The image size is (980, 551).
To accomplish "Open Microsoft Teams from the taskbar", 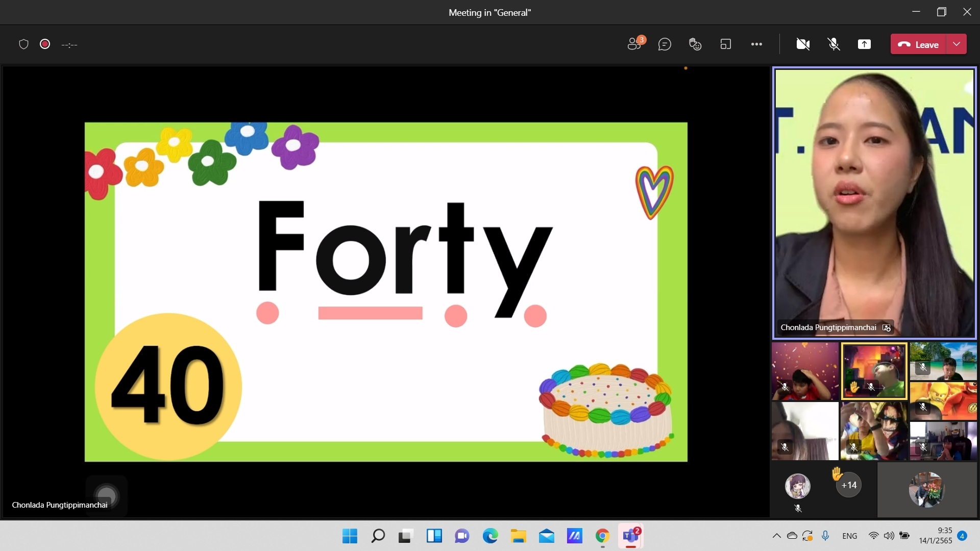I will tap(630, 536).
